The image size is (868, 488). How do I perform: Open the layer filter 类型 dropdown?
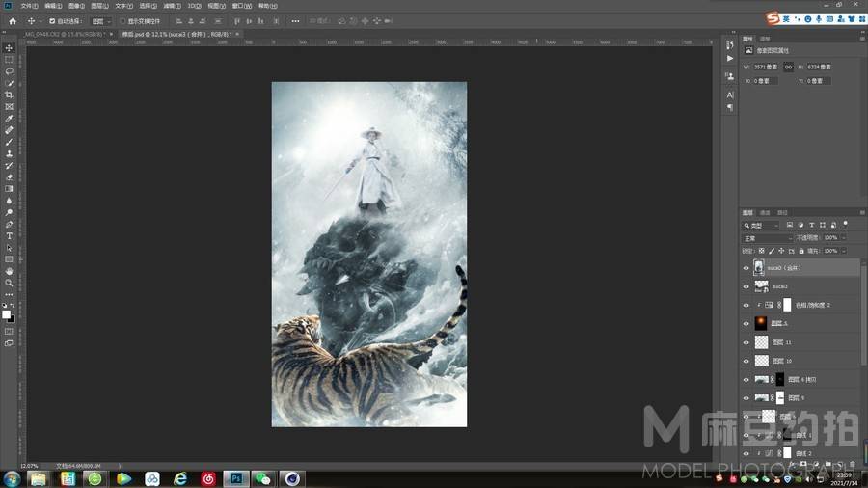point(761,225)
